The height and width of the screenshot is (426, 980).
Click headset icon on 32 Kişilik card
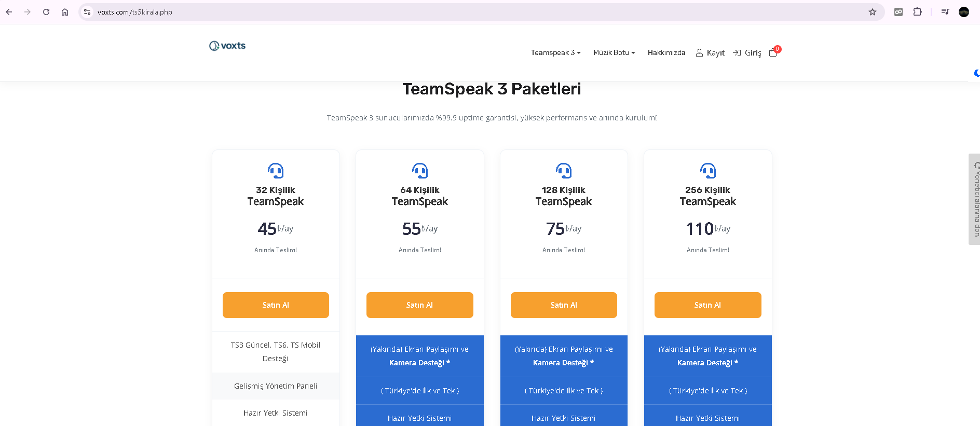[x=276, y=170]
